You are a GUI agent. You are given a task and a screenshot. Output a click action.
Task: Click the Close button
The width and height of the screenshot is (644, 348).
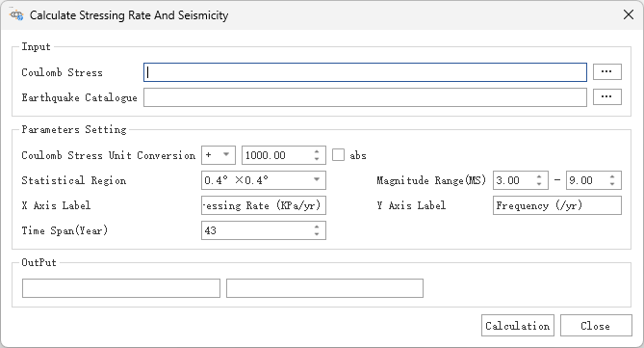tap(596, 326)
